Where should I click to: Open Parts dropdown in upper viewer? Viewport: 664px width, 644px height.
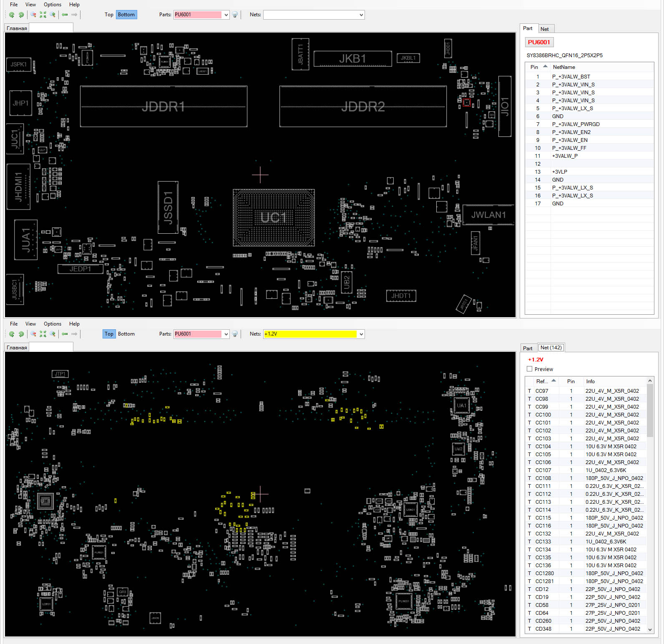point(226,15)
